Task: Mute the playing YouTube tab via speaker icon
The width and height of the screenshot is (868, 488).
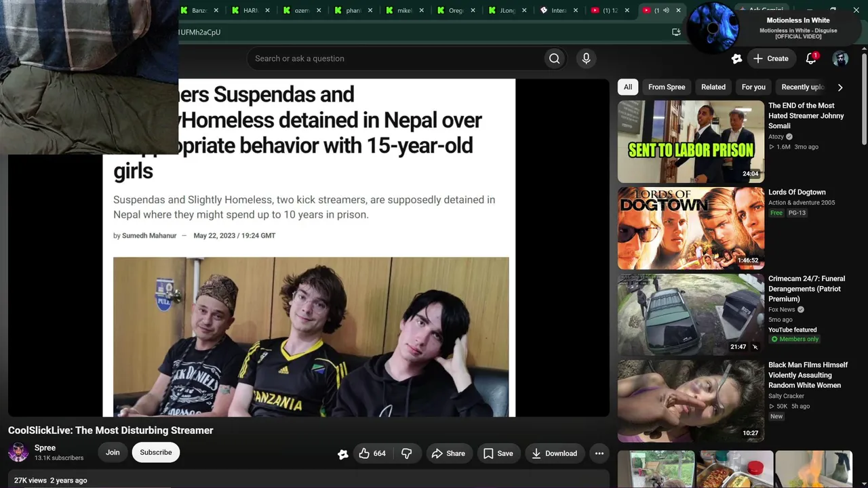Action: pyautogui.click(x=666, y=10)
